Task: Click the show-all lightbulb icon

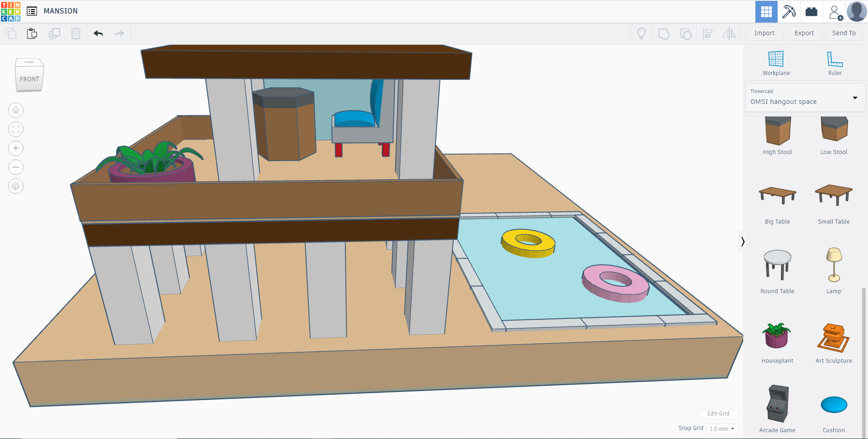Action: (x=642, y=33)
